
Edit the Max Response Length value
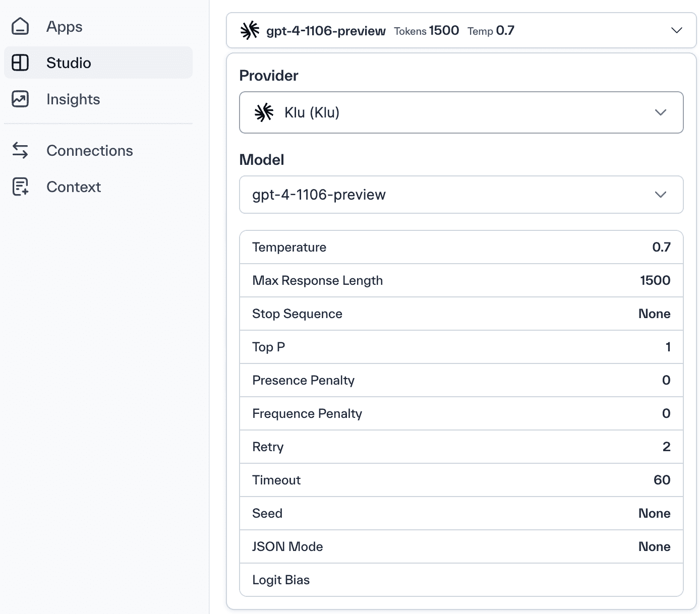[x=655, y=280]
